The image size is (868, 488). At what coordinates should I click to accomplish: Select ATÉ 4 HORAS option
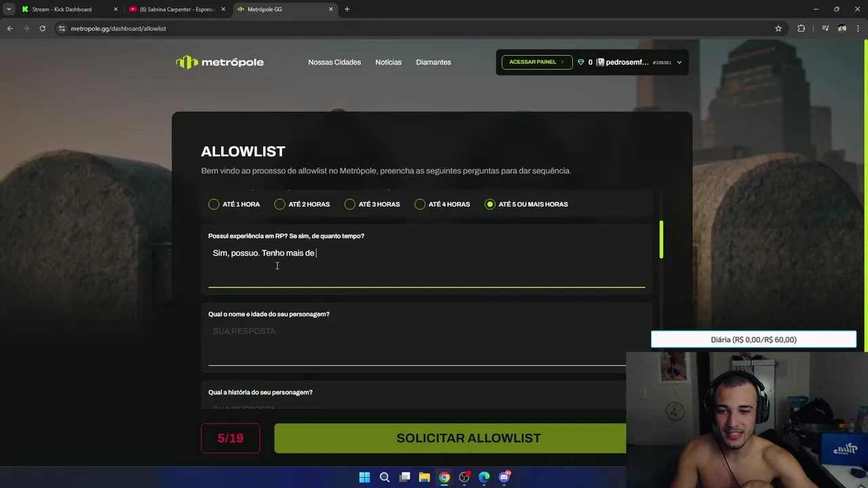coord(442,204)
